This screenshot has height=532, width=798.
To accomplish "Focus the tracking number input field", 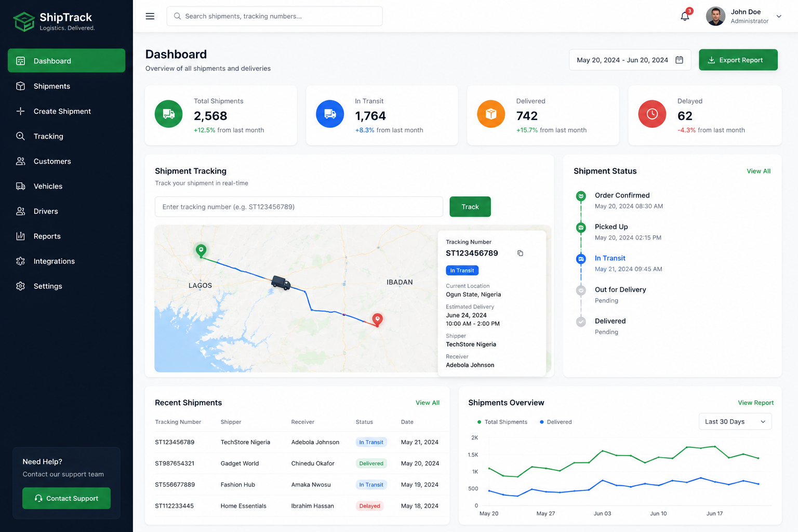I will point(299,207).
